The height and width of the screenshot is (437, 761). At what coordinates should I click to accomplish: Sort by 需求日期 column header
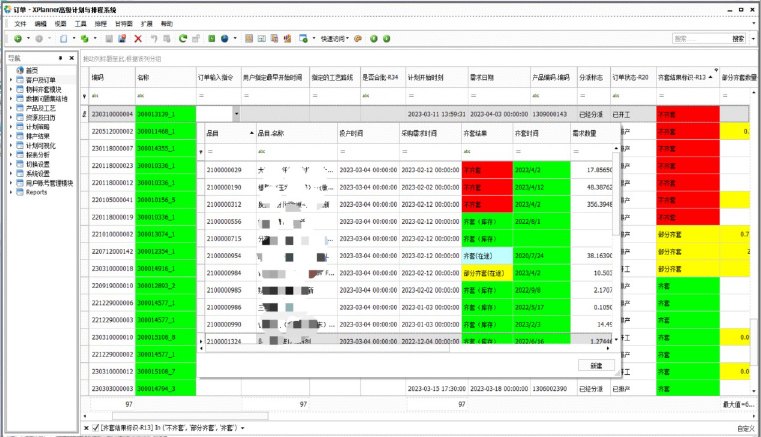pos(499,77)
